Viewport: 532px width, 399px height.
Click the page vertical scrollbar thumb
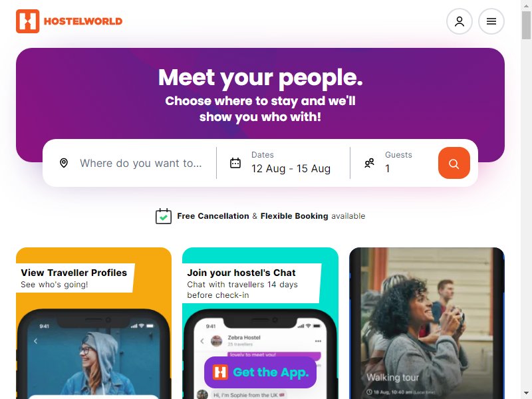[527, 25]
